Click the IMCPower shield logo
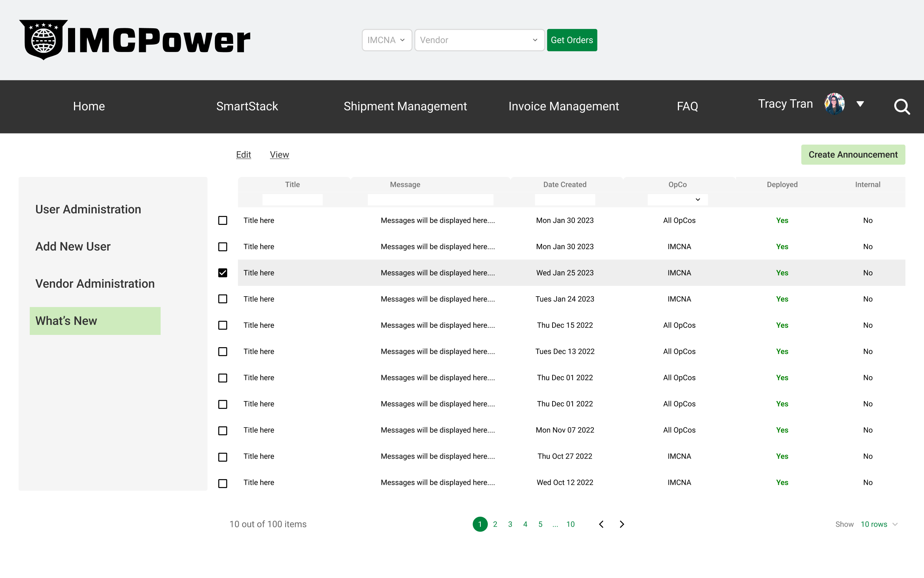924x578 pixels. click(x=44, y=40)
